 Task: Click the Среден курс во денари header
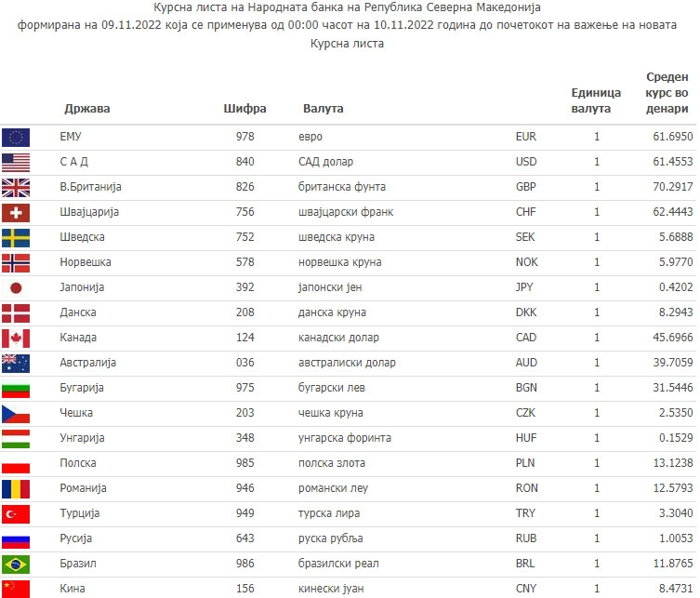click(667, 93)
